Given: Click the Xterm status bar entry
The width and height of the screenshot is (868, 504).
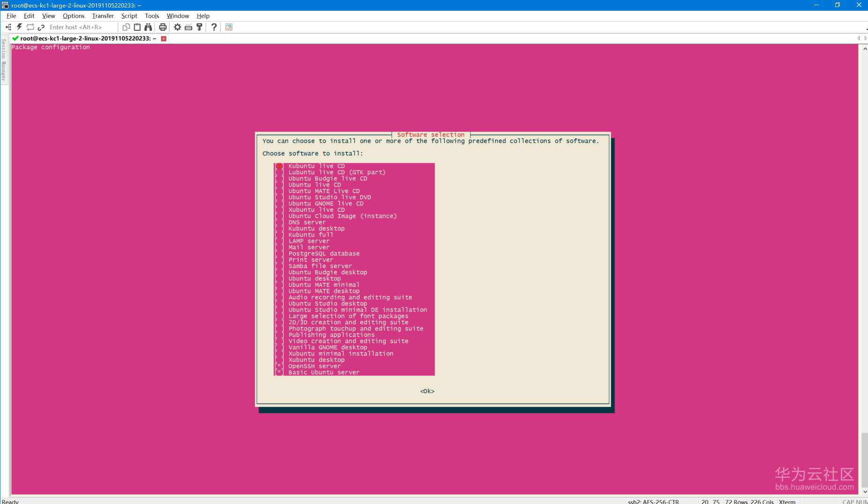Looking at the screenshot, I should [x=787, y=501].
